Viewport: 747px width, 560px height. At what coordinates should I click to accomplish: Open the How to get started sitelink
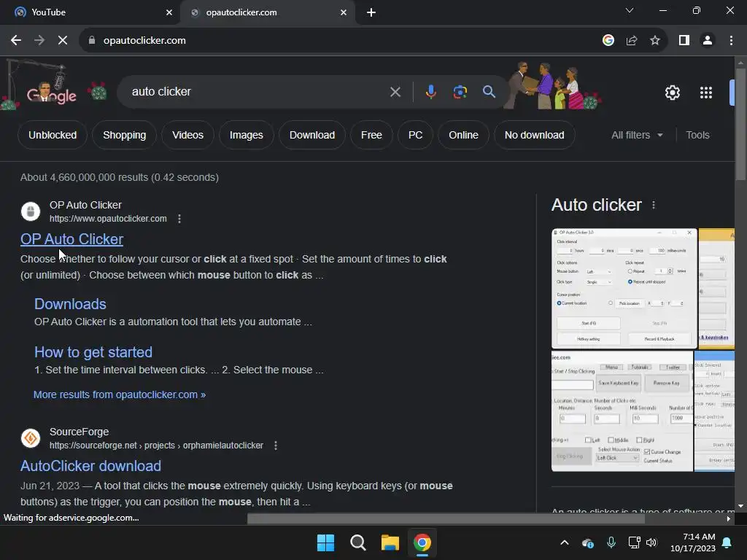93,352
